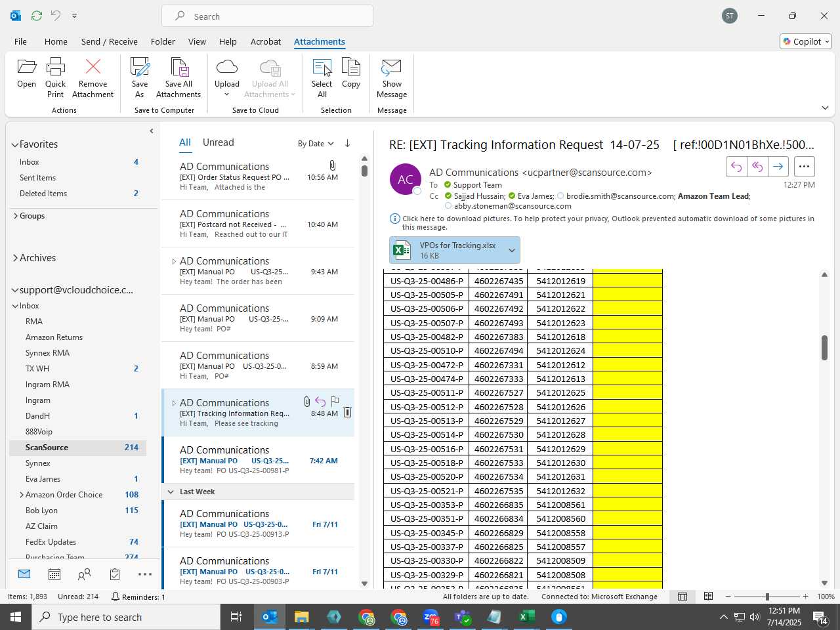Image resolution: width=840 pixels, height=630 pixels.
Task: Switch to Reading view in the status bar
Action: 708,597
